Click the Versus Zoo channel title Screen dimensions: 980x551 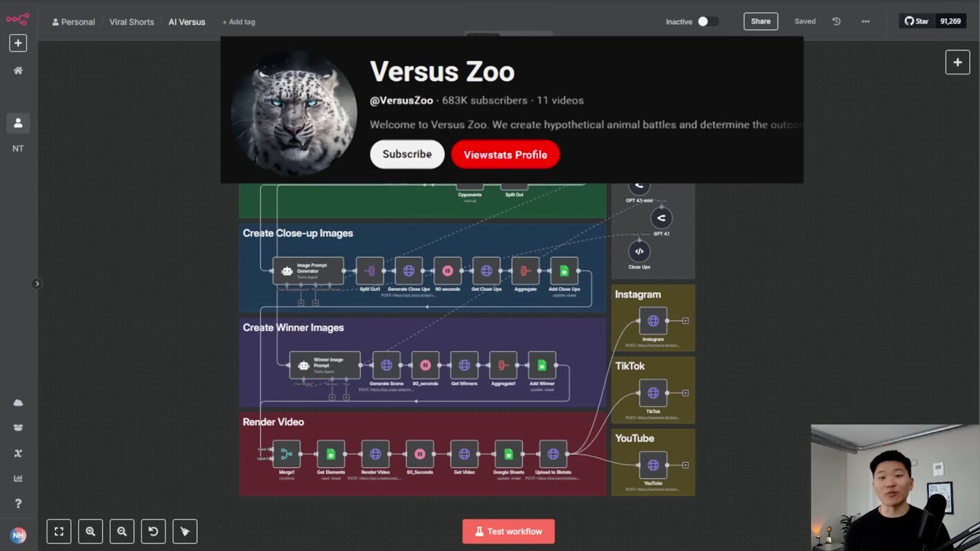click(442, 71)
